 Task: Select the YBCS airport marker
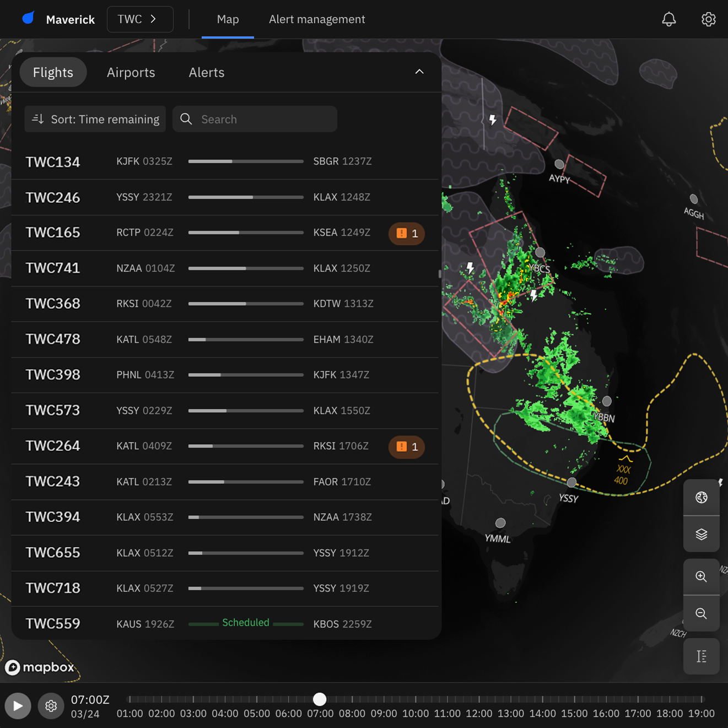point(540,252)
